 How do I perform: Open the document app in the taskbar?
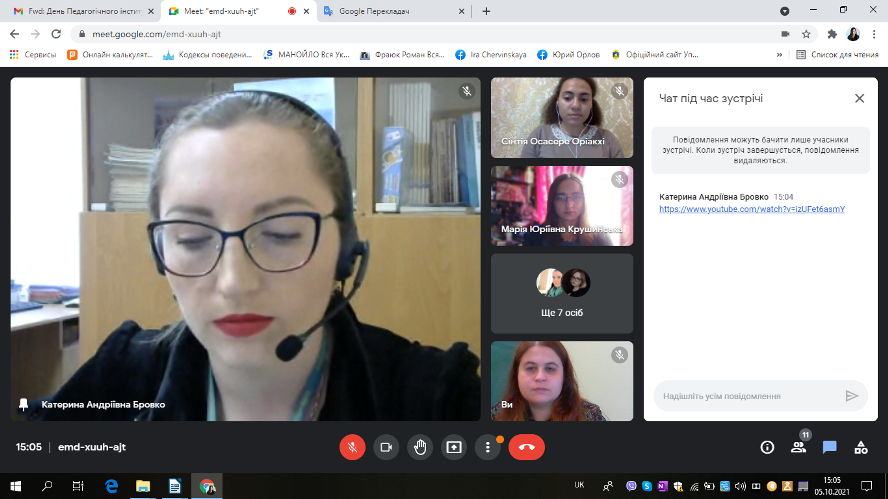[x=174, y=486]
